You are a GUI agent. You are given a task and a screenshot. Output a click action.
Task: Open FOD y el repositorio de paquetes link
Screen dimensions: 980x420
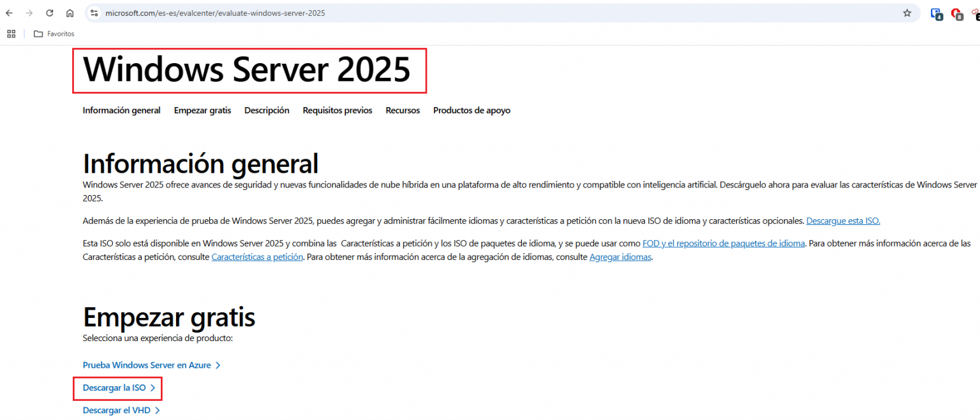(x=724, y=243)
